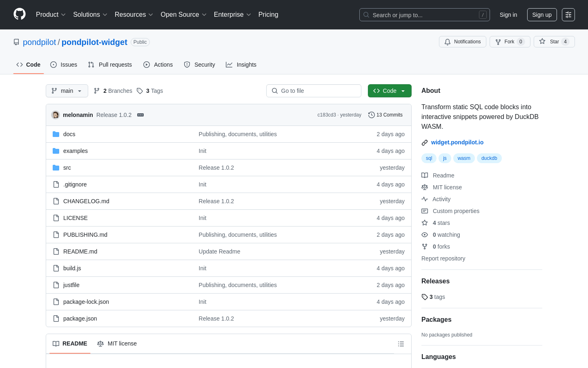
Task: Expand the Enterprise menu
Action: 232,15
